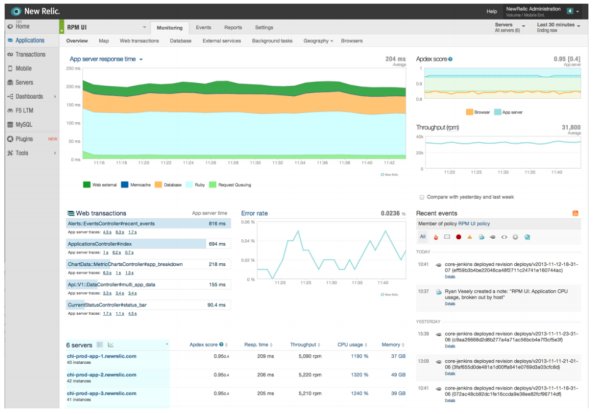The image size is (594, 414).
Task: Open the Last 30 minutes time picker
Action: 558,27
